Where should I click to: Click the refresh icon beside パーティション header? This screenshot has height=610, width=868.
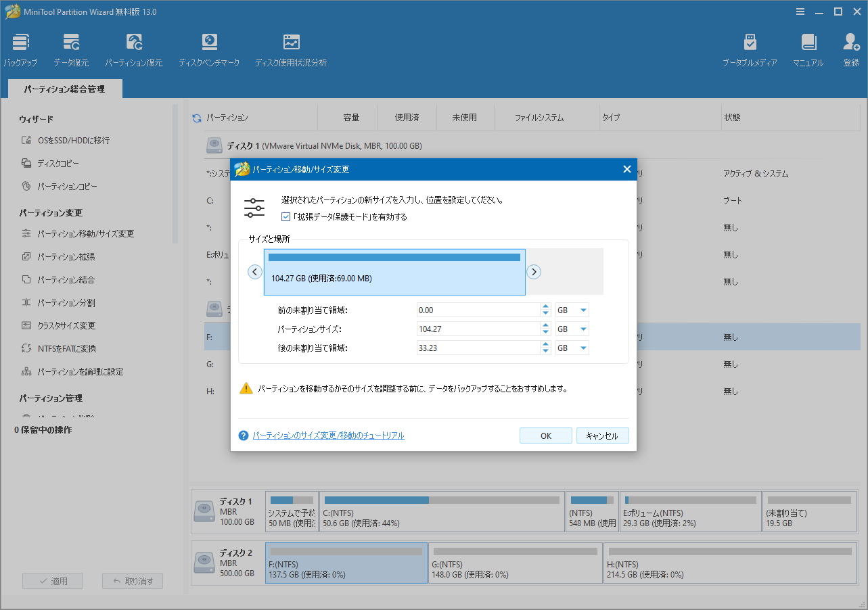(x=197, y=118)
